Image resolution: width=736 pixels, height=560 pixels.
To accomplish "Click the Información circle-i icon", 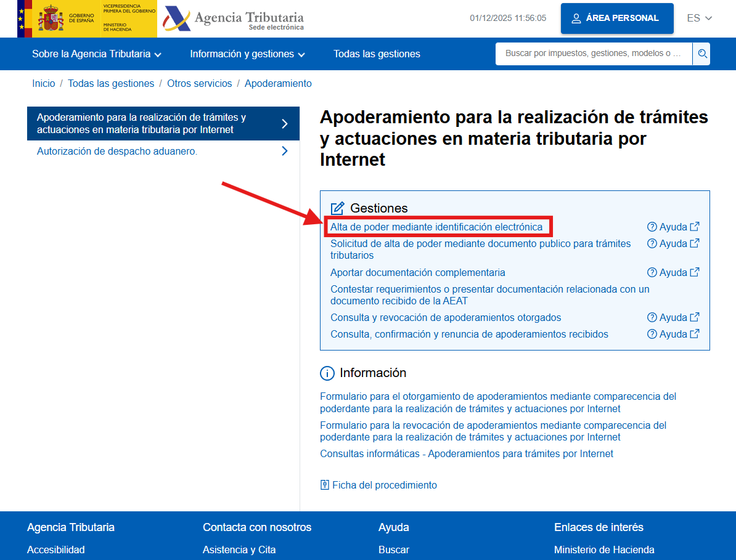I will click(327, 373).
